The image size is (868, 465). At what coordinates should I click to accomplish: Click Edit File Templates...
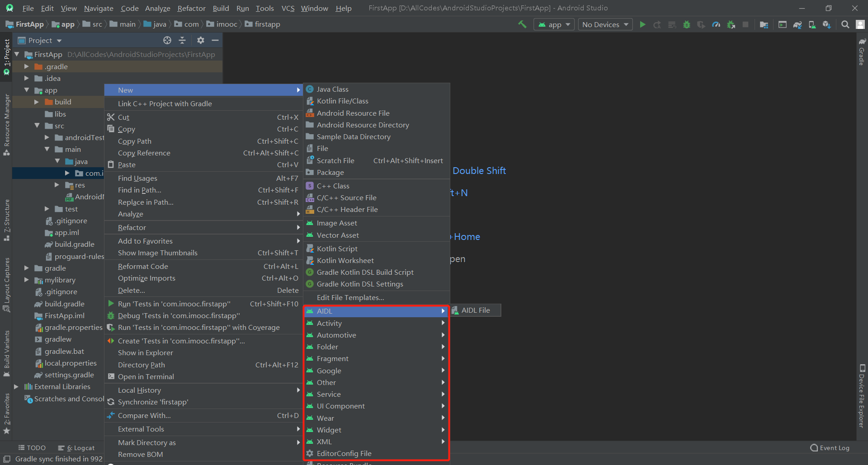pyautogui.click(x=376, y=297)
